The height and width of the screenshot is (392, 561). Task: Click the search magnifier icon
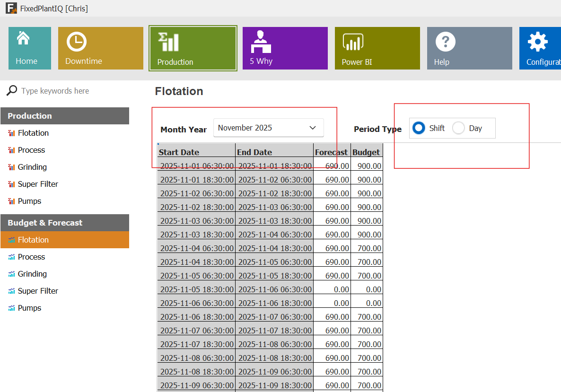point(12,91)
